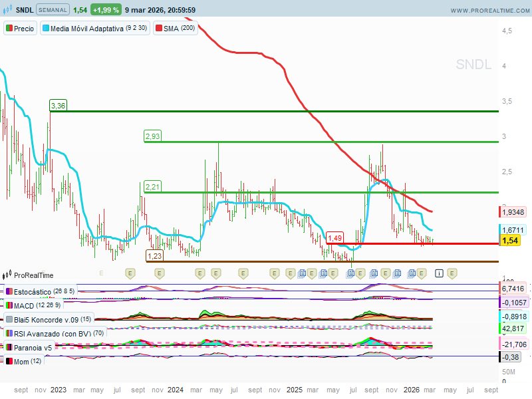Open the SEMANAL timeframe selector
The image size is (532, 399).
tap(53, 10)
